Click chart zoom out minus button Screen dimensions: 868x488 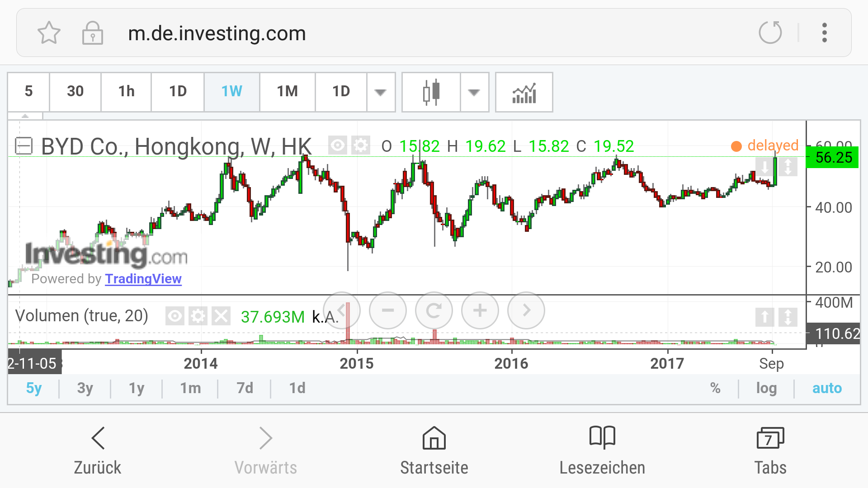[388, 310]
